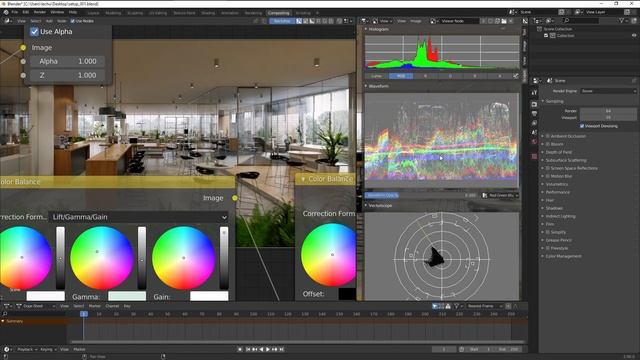Viewport: 640px width, 360px height.
Task: Toggle the Viewport Denoising checkbox
Action: [x=582, y=126]
